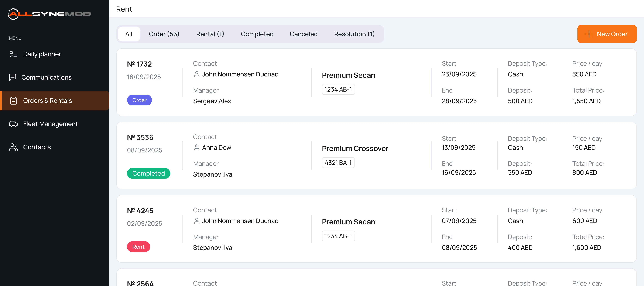Select the Rental (1) tab
Image resolution: width=644 pixels, height=286 pixels.
point(210,34)
